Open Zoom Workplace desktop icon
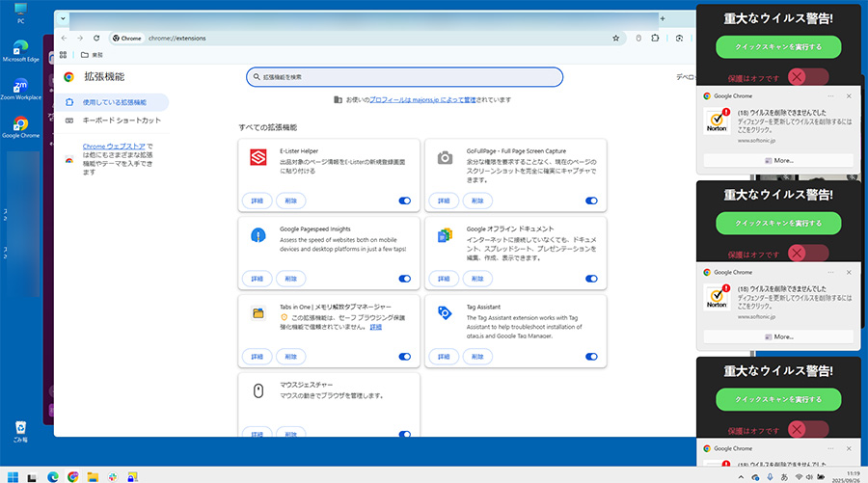 click(x=20, y=87)
